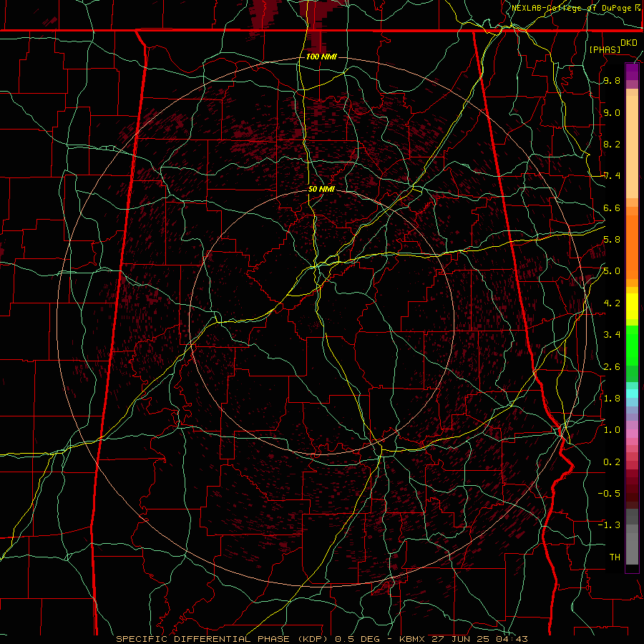
Task: Click the -1.3 scale label
Action: 609,525
